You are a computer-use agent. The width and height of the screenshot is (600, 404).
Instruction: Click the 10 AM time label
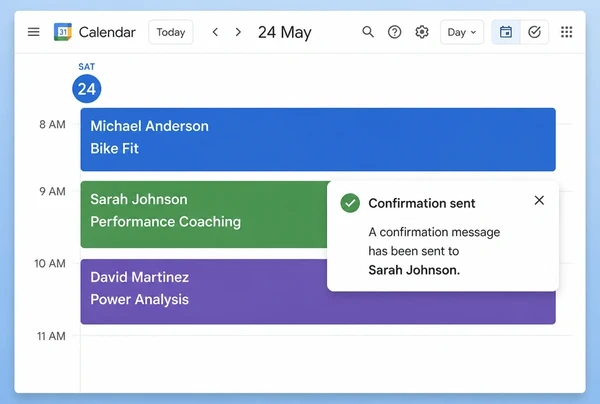50,264
